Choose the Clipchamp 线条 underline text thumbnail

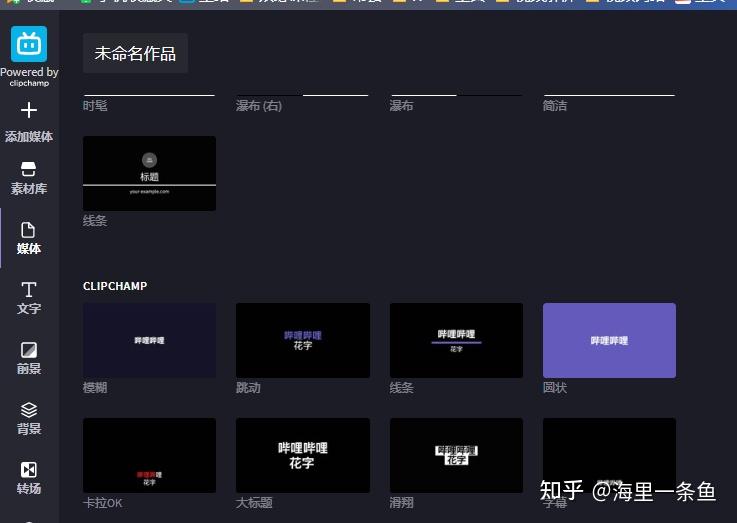pyautogui.click(x=456, y=340)
